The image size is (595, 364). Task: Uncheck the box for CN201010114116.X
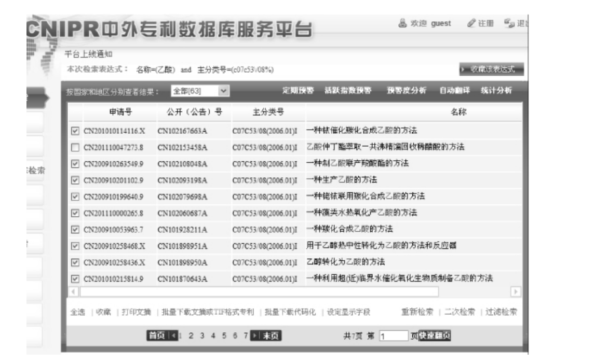coord(75,131)
